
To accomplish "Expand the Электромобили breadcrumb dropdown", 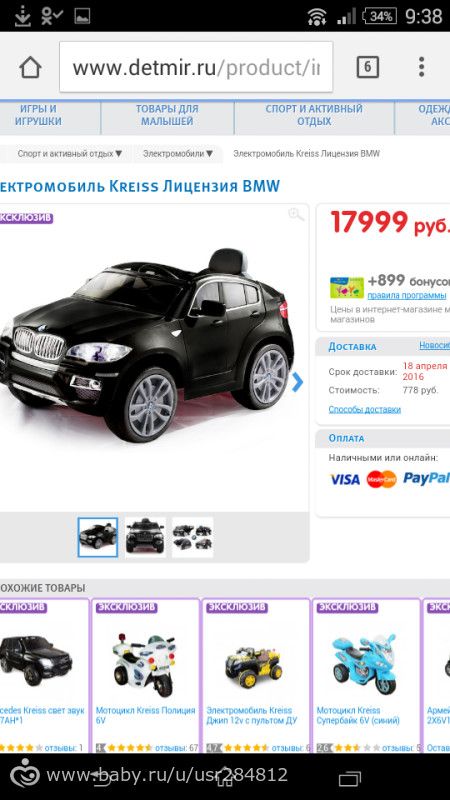I will (x=178, y=154).
